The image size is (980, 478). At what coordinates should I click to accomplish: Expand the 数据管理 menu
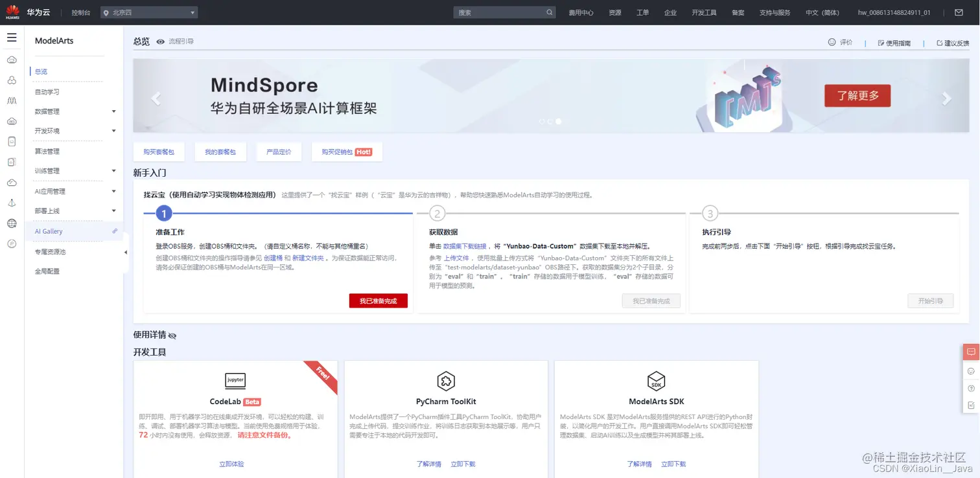114,111
